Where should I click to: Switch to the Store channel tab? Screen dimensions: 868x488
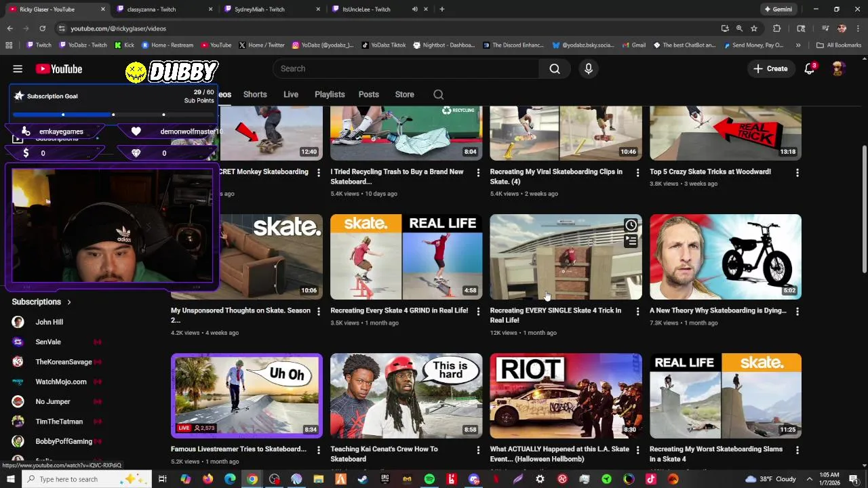click(x=405, y=94)
